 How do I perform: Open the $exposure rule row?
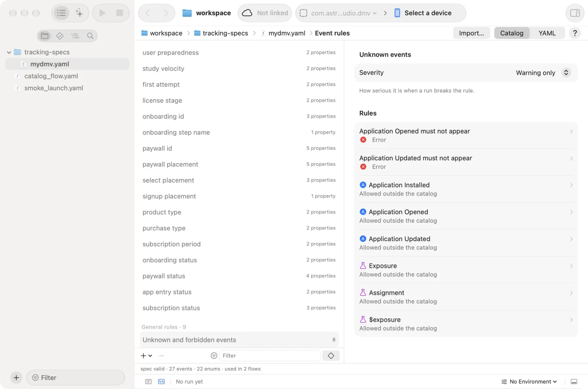click(466, 324)
